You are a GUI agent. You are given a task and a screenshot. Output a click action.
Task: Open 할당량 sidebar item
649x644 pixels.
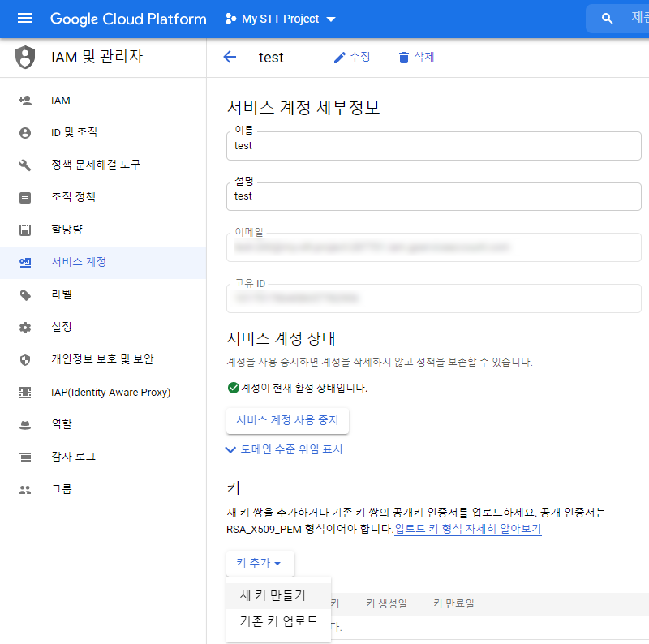tap(104, 230)
